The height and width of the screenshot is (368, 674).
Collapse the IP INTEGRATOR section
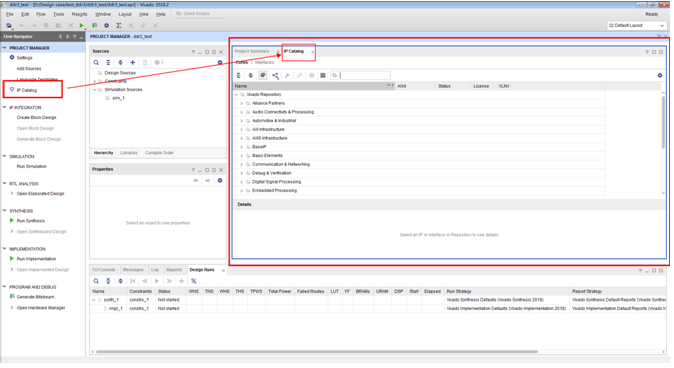[5, 107]
